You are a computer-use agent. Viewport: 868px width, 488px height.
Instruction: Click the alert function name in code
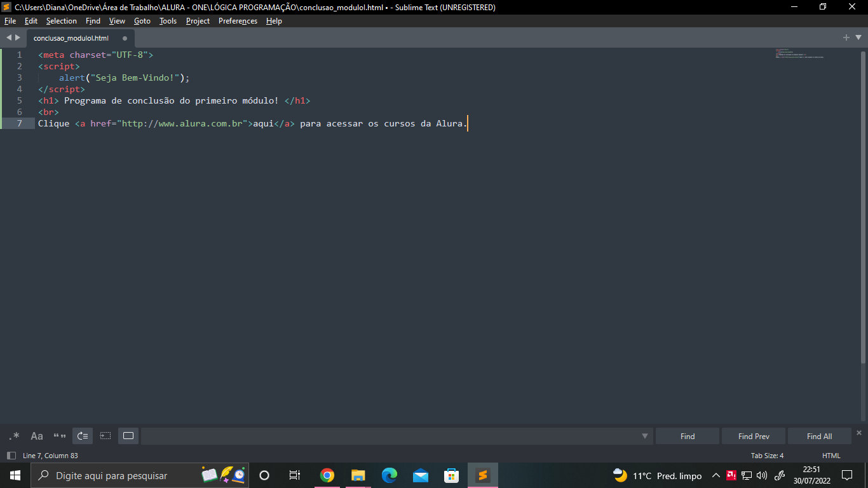tap(72, 78)
